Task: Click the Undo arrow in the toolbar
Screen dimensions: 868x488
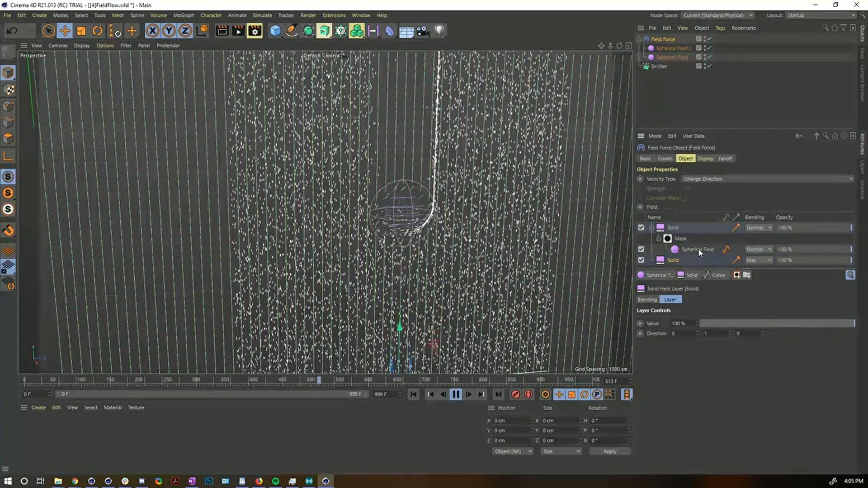Action: [x=12, y=31]
